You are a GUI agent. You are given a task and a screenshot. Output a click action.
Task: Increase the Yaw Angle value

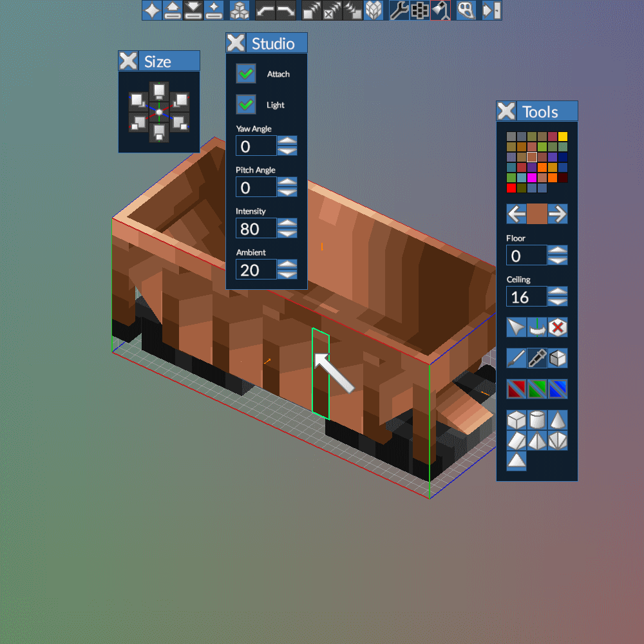pyautogui.click(x=287, y=140)
